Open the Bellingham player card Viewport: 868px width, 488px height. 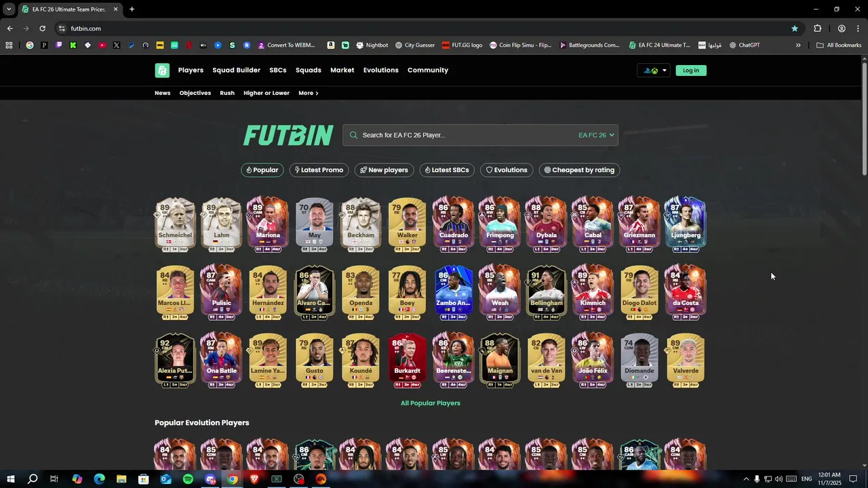tap(547, 292)
